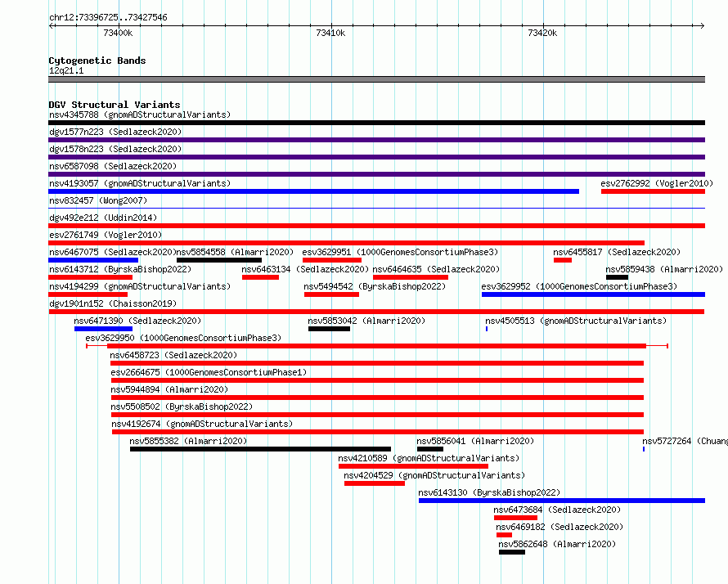Click the red bar under nsv4210589
Viewport: 728px width, 584px height.
click(413, 466)
